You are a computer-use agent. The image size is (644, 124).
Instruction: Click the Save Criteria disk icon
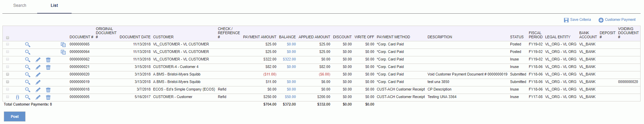click(566, 20)
